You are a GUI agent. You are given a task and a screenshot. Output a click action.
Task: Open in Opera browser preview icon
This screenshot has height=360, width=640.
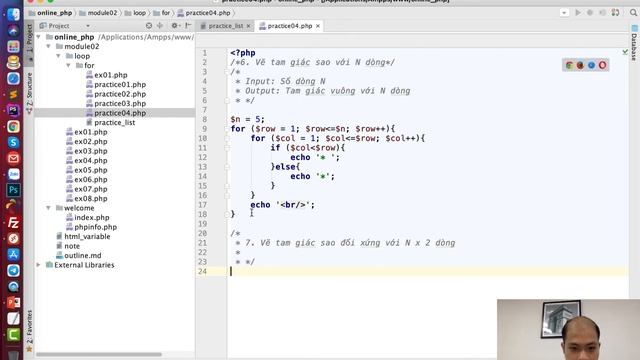(602, 65)
